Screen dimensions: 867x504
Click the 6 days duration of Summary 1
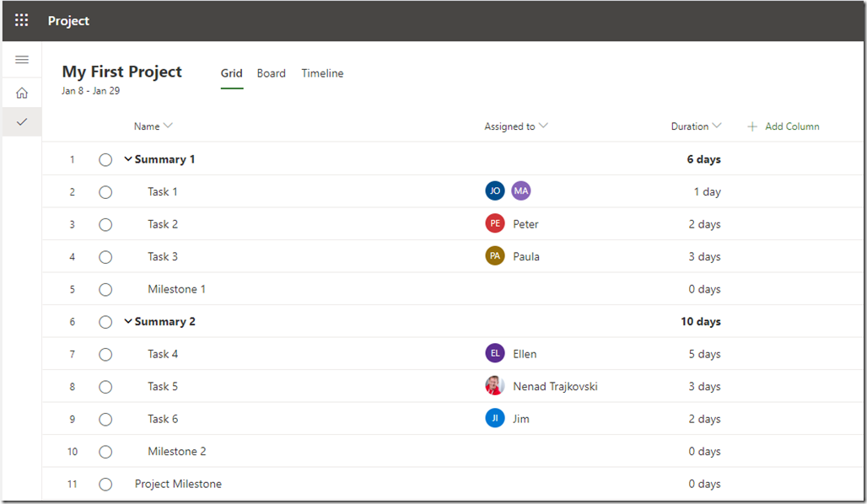[704, 159]
